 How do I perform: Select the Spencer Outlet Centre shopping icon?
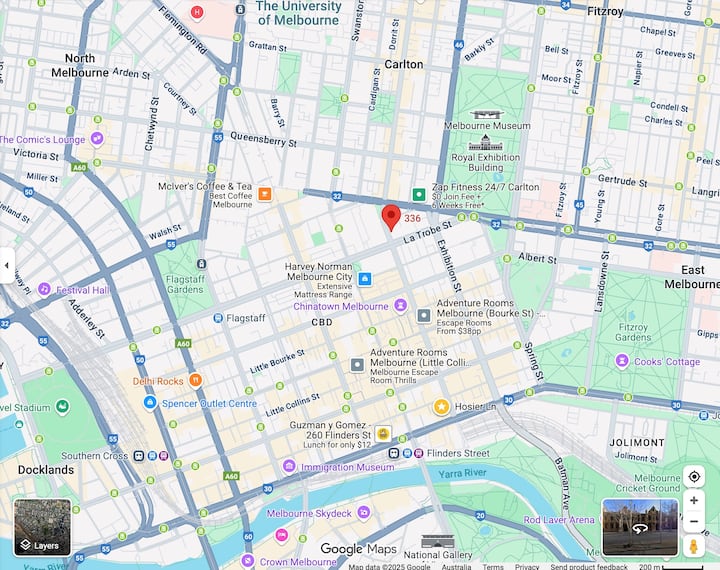(x=150, y=403)
